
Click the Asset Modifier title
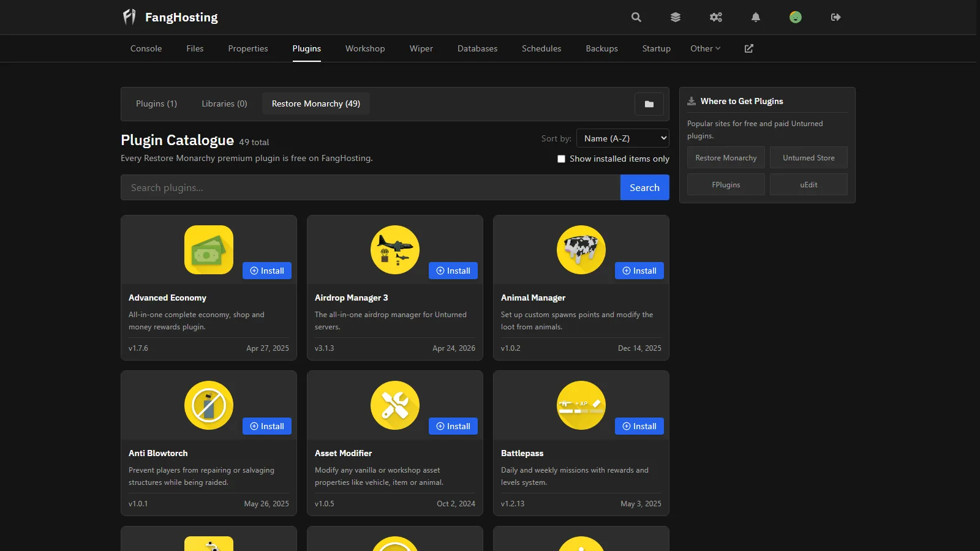(343, 453)
